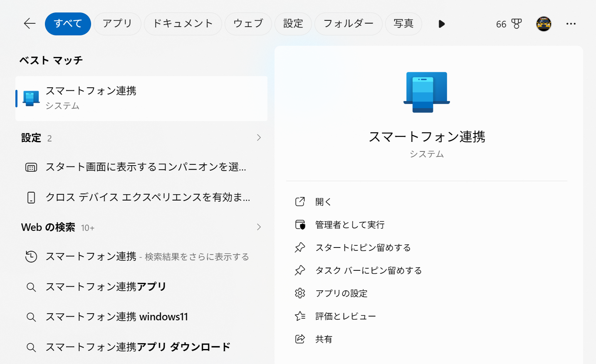Go back using the left arrow
This screenshot has width=596, height=364.
(30, 24)
